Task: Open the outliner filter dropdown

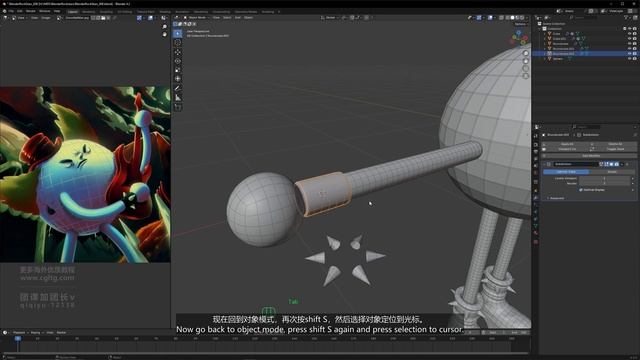Action: [x=627, y=18]
